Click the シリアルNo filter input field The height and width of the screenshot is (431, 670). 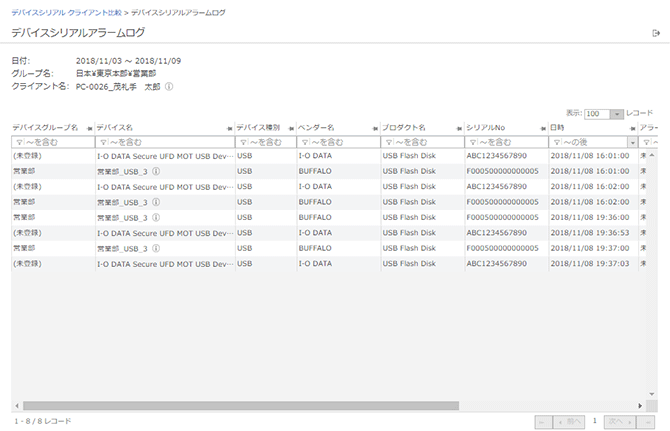click(x=508, y=143)
